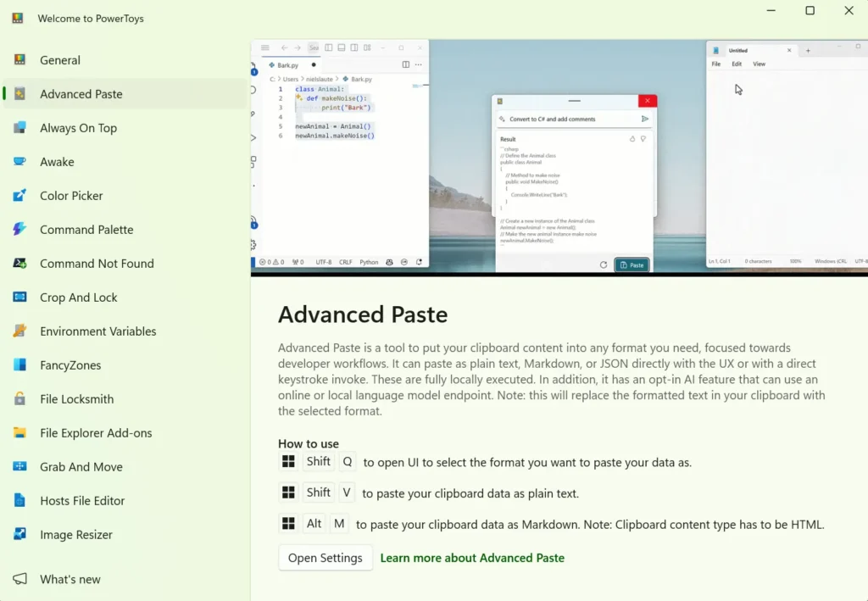Click the Always On Top icon
This screenshot has width=868, height=601.
point(19,127)
